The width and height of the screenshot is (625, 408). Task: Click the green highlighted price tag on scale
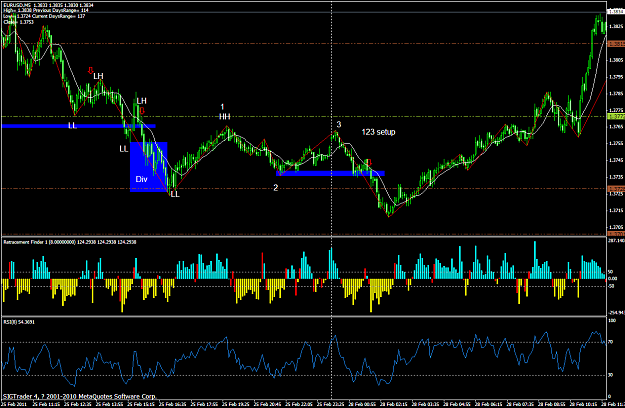pyautogui.click(x=616, y=116)
